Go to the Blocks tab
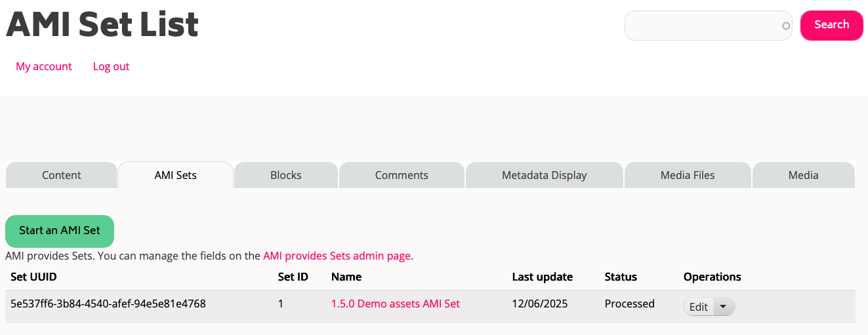868x335 pixels. pyautogui.click(x=286, y=175)
